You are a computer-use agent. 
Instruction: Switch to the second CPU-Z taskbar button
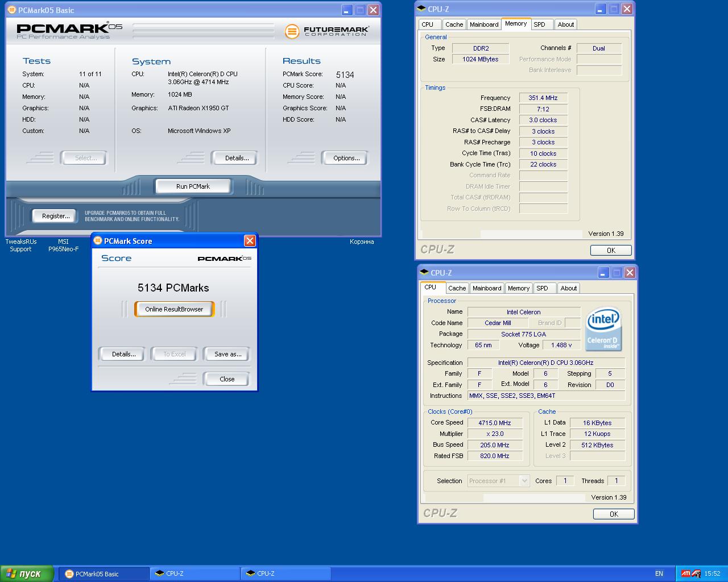(286, 573)
